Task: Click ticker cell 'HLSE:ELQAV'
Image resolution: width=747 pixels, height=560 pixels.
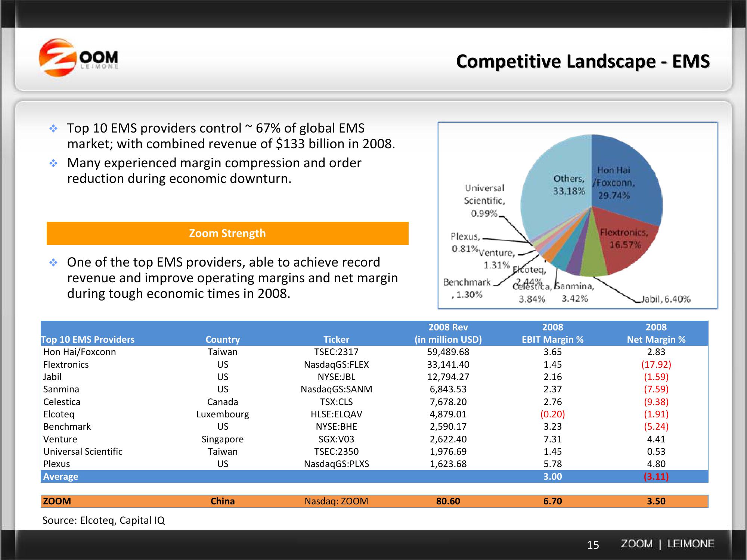Action: (336, 414)
